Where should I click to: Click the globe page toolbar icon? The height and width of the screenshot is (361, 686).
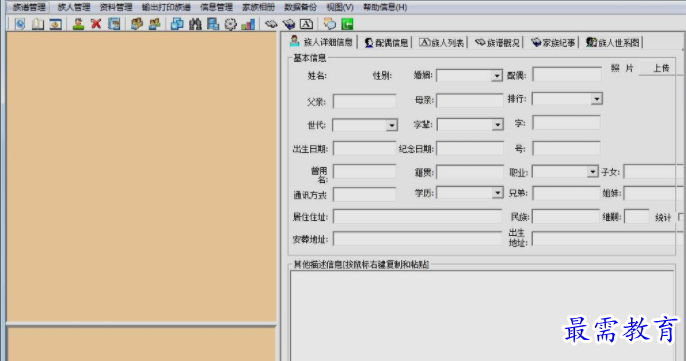click(x=20, y=24)
